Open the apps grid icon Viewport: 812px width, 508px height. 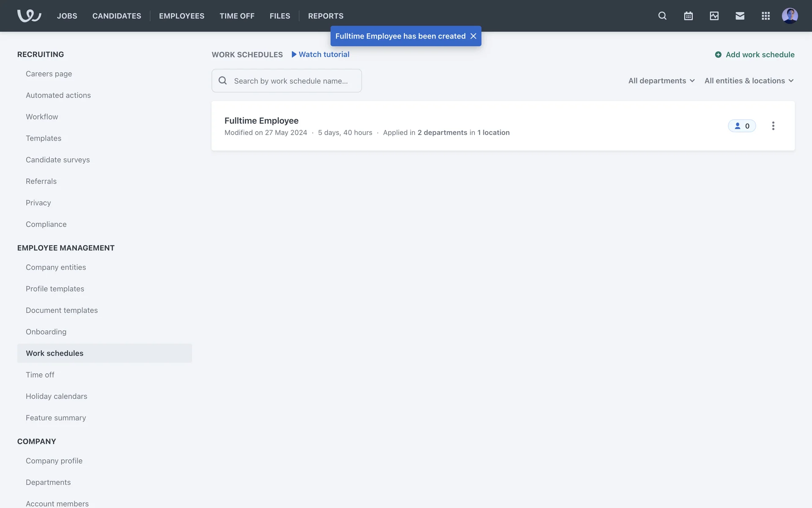pyautogui.click(x=765, y=16)
